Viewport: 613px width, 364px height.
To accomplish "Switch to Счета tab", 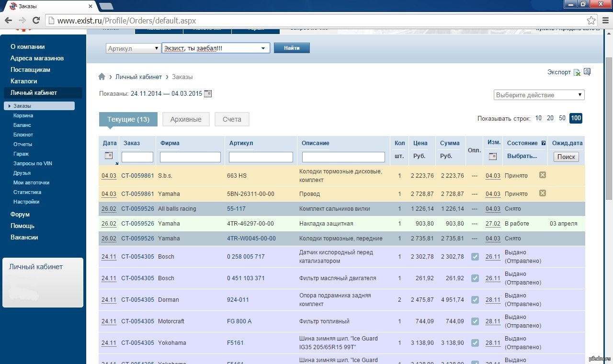I will pos(232,119).
